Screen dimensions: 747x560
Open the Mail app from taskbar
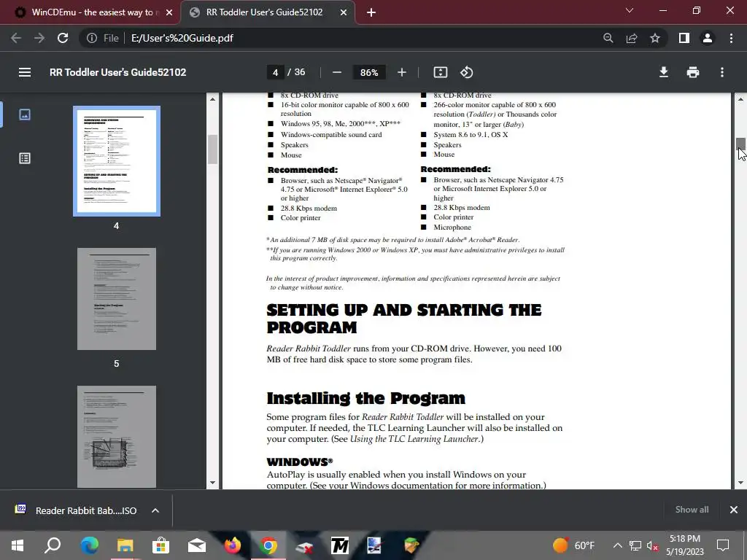coord(197,545)
